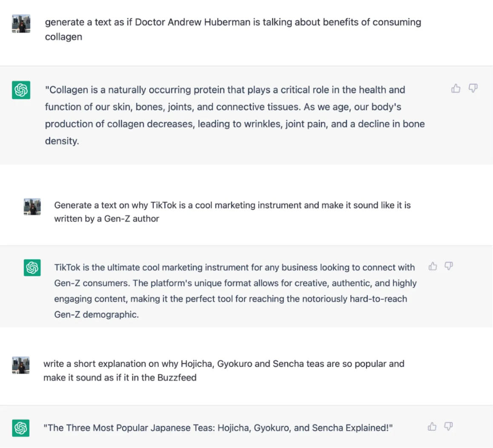Click the Gen-Z author prompt message
Viewport: 493px width, 448px height.
click(x=232, y=212)
